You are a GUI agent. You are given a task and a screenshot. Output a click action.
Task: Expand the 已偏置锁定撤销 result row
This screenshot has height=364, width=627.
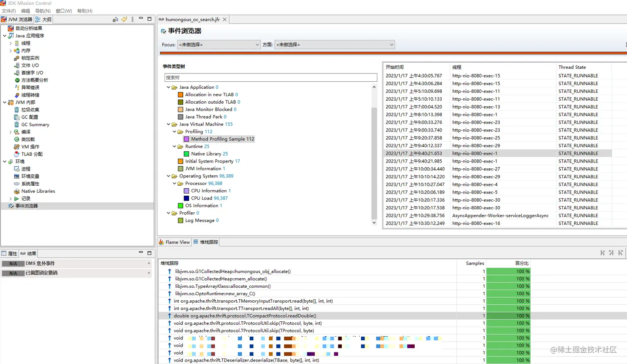[149, 273]
